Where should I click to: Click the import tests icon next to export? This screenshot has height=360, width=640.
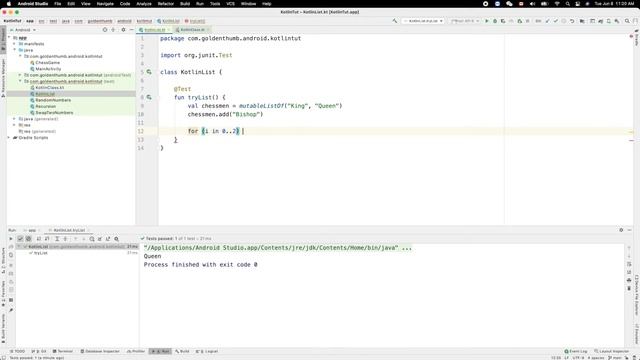pyautogui.click(x=100, y=239)
